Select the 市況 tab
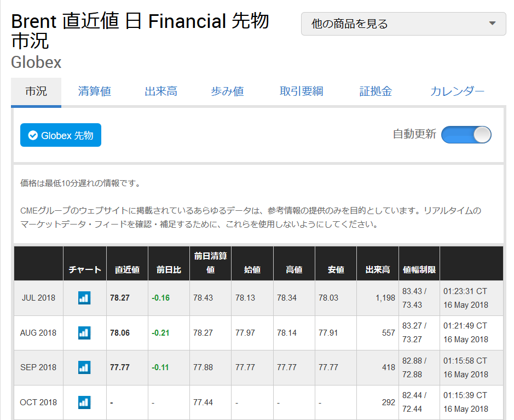Screen dimensions: 514x420 (x=36, y=91)
